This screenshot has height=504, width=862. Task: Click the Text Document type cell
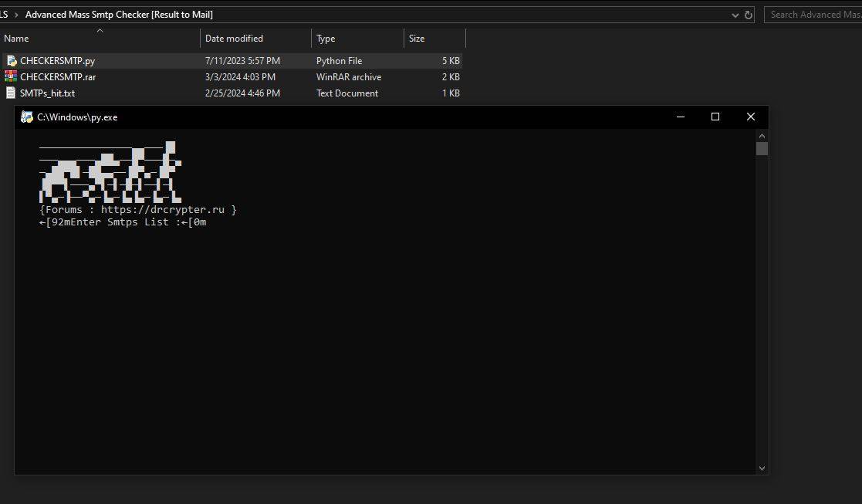[x=347, y=93]
